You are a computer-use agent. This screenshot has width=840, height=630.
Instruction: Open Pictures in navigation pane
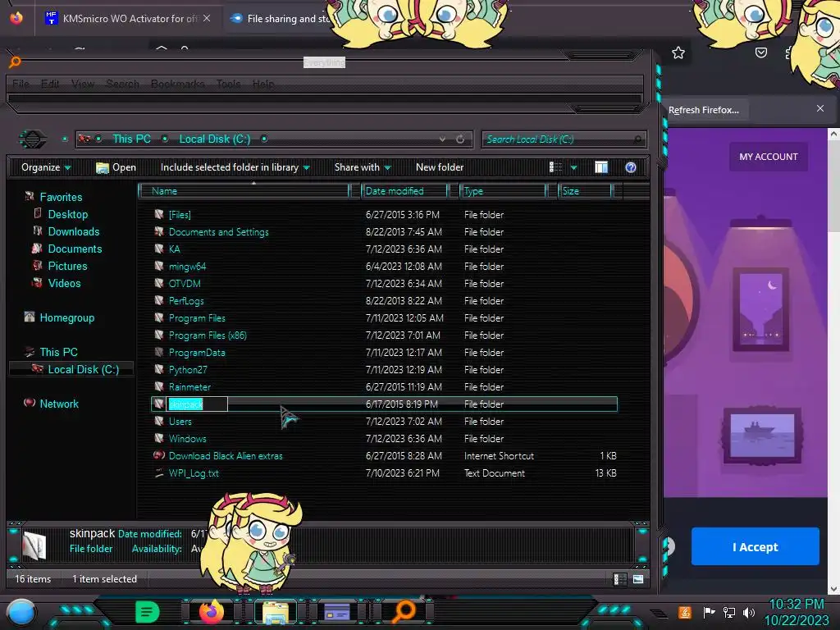pyautogui.click(x=67, y=266)
